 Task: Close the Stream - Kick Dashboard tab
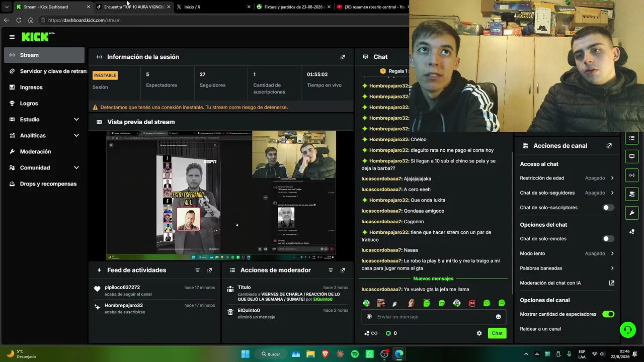pyautogui.click(x=89, y=7)
